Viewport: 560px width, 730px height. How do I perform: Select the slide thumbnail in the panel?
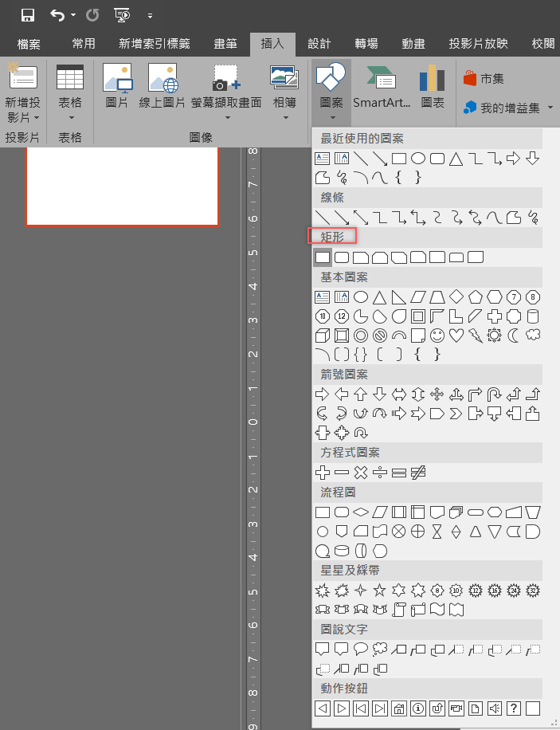tap(122, 186)
